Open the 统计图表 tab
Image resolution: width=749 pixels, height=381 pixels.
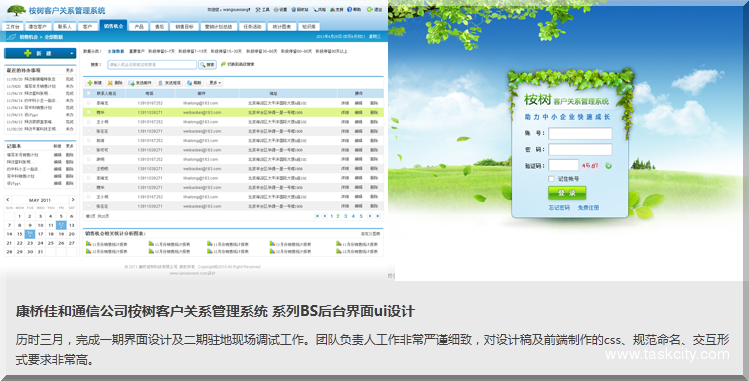(282, 27)
